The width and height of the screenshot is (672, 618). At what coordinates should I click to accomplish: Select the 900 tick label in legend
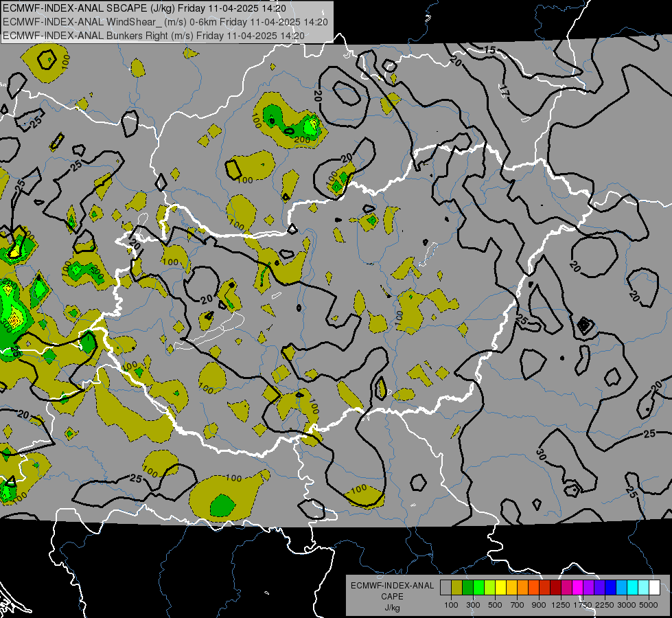point(539,605)
